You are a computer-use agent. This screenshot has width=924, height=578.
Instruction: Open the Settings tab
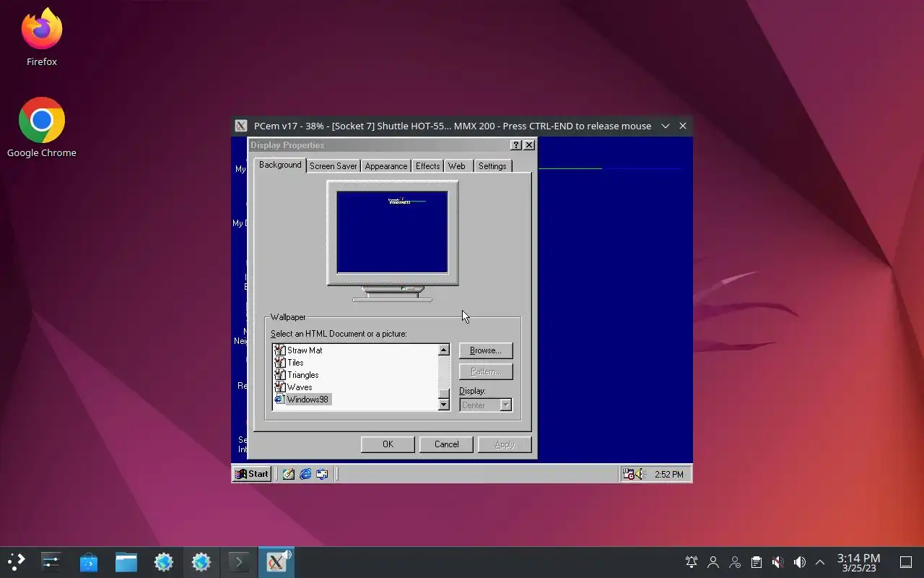point(492,166)
